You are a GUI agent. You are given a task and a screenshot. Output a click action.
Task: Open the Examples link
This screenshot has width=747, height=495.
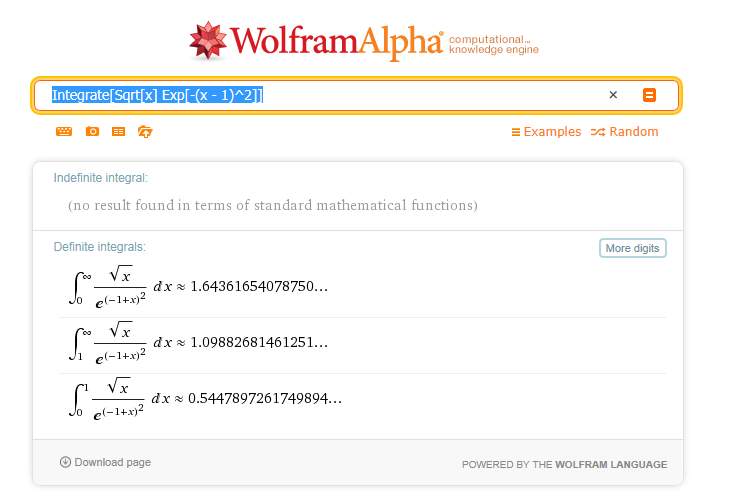coord(546,132)
